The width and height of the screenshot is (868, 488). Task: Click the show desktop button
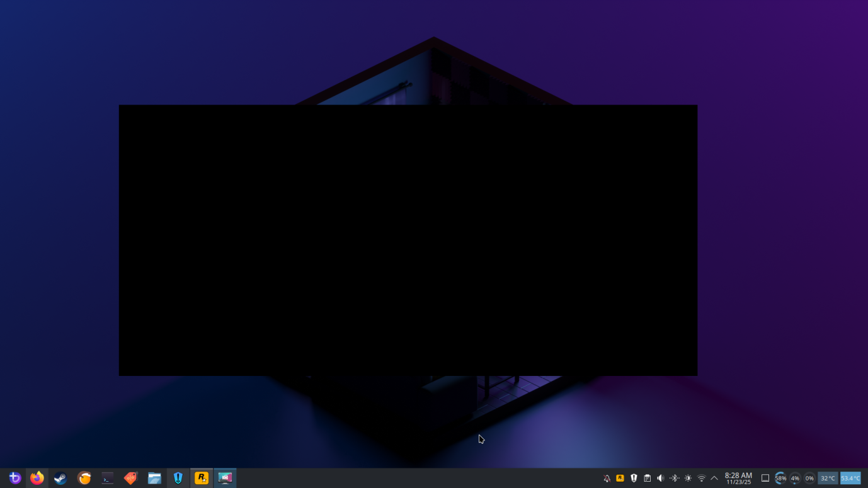pyautogui.click(x=765, y=477)
